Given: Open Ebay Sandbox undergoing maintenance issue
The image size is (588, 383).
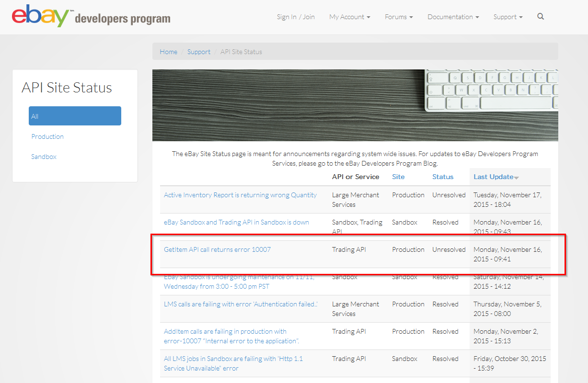Looking at the screenshot, I should 239,282.
